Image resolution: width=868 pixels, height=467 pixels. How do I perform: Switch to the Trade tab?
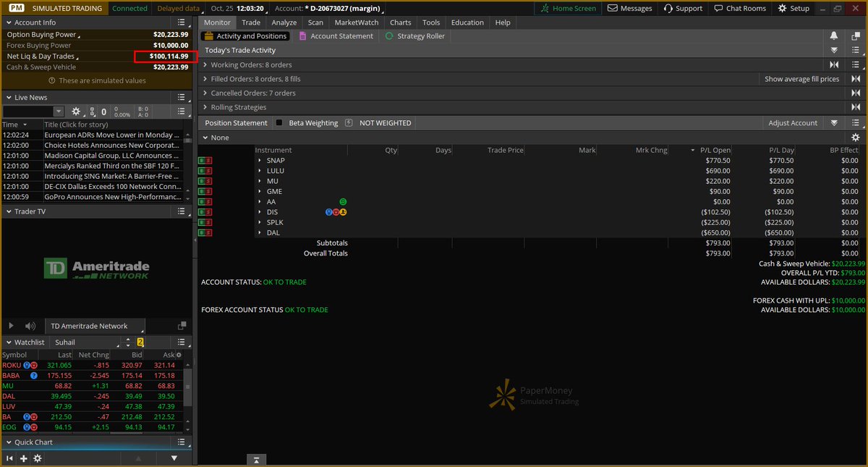pos(251,22)
